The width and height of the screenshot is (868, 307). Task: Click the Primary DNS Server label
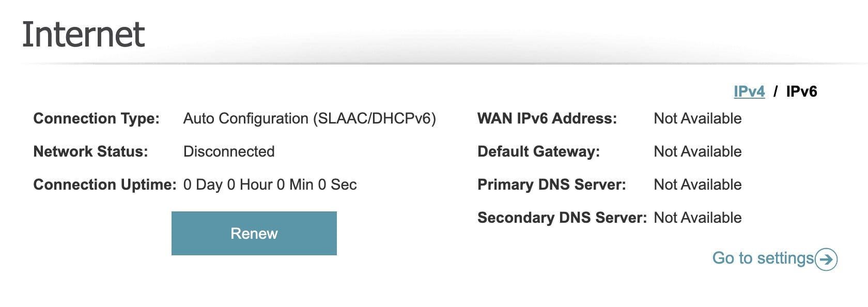(551, 185)
